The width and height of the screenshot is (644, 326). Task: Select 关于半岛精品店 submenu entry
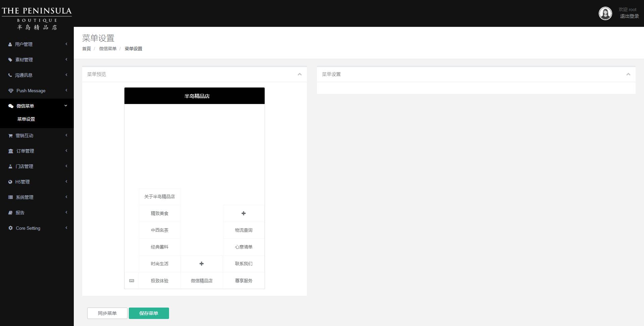(160, 197)
